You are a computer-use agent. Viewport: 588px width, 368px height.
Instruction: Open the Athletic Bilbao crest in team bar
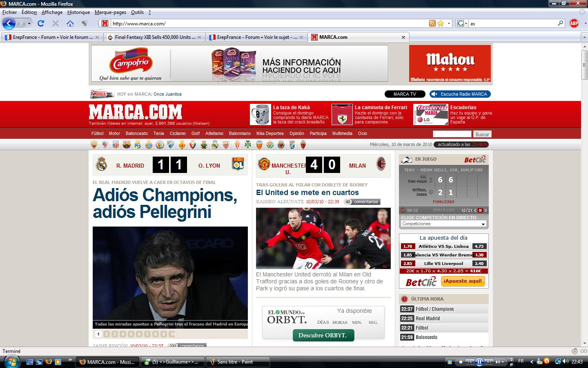click(105, 145)
